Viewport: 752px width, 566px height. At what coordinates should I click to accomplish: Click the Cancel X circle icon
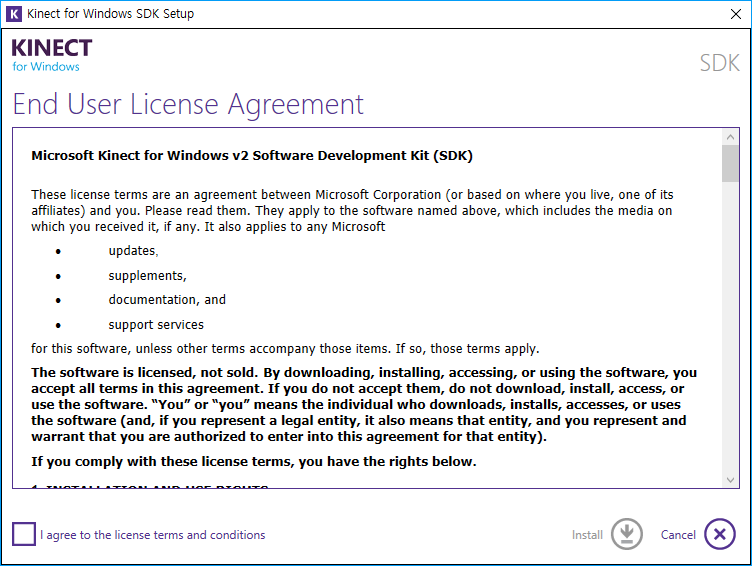719,534
